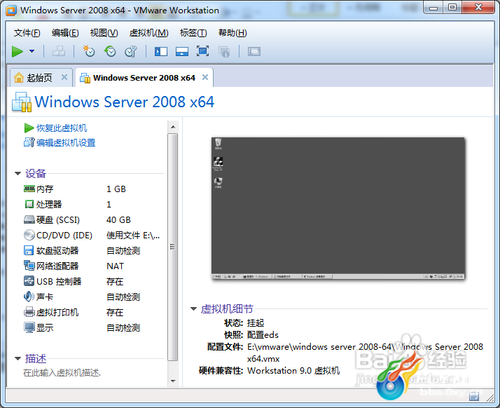The image size is (500, 408).
Task: Click the send Ctrl+Alt+Del toolbar icon
Action: 59,51
